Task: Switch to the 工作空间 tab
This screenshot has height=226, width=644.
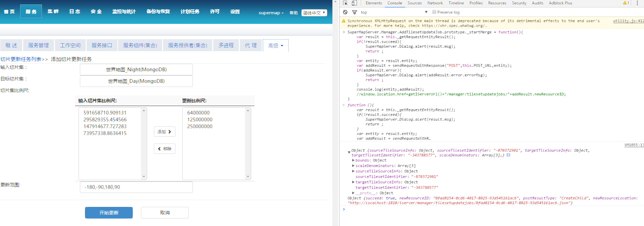Action: click(70, 45)
